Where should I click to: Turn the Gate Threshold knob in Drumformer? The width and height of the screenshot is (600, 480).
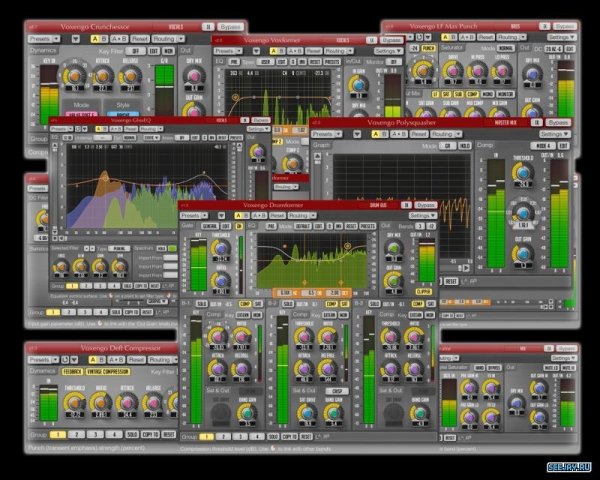point(221,249)
